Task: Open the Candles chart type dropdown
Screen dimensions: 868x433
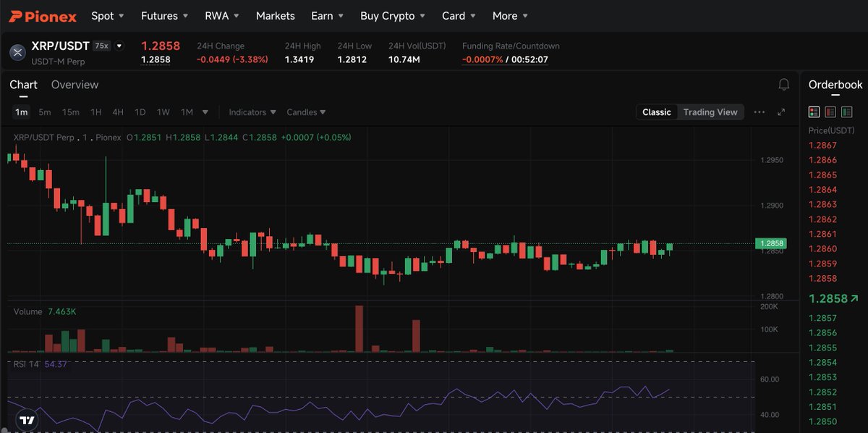Action: [306, 112]
